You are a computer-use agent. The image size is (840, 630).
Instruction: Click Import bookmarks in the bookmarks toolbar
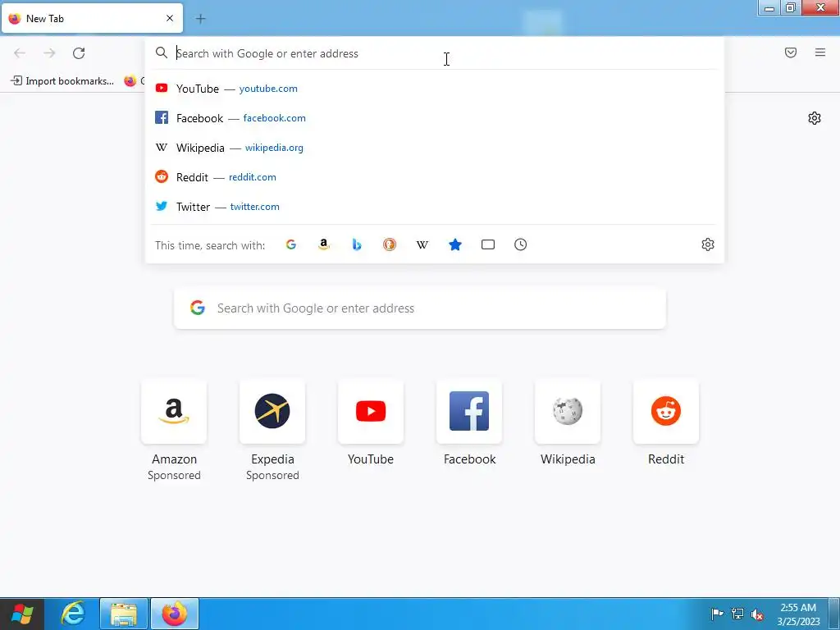pyautogui.click(x=62, y=81)
